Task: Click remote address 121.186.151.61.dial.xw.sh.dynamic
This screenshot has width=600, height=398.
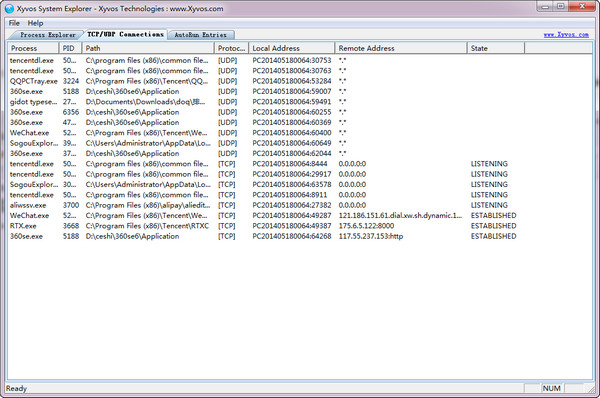Action: click(400, 215)
